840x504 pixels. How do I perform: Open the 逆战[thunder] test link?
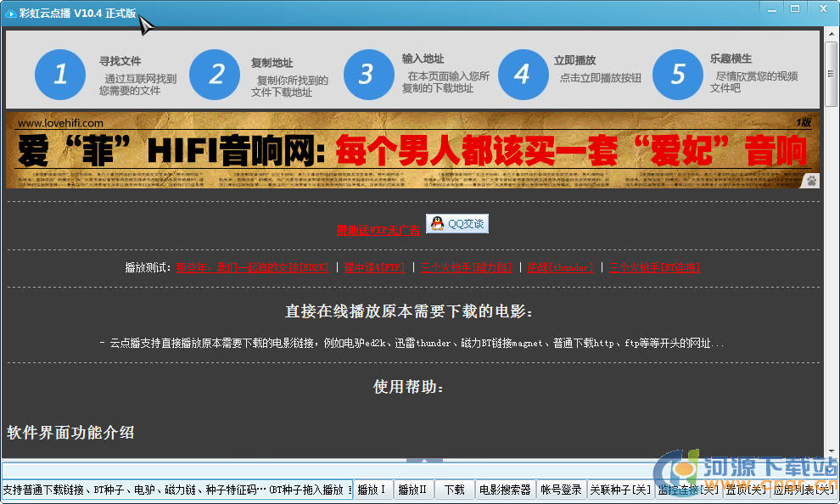(560, 267)
